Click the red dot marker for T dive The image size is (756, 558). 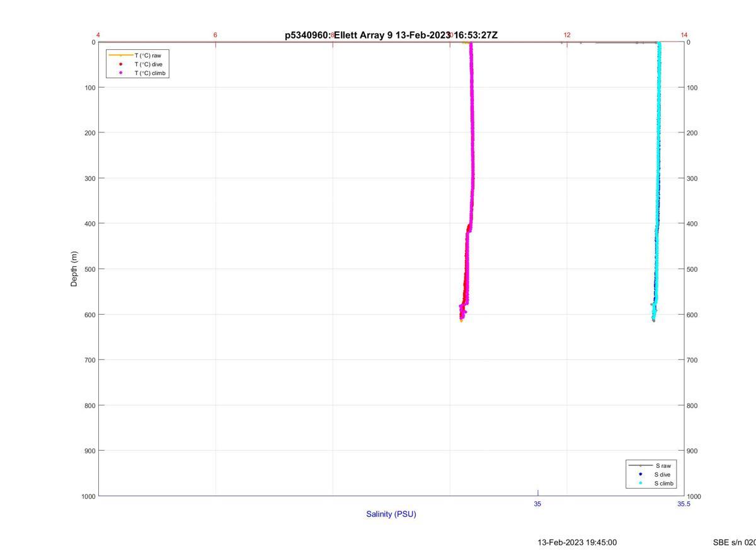coord(120,64)
